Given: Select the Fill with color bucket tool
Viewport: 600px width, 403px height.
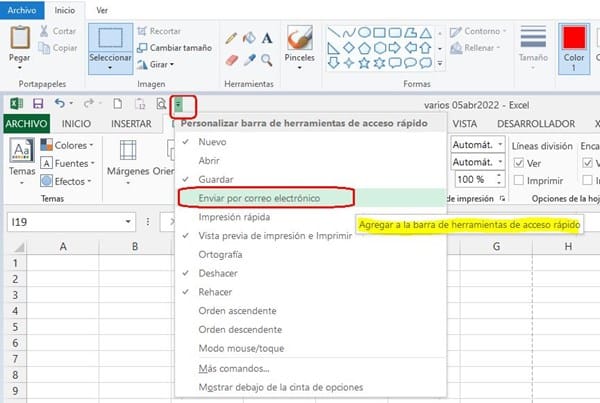Looking at the screenshot, I should (x=249, y=38).
